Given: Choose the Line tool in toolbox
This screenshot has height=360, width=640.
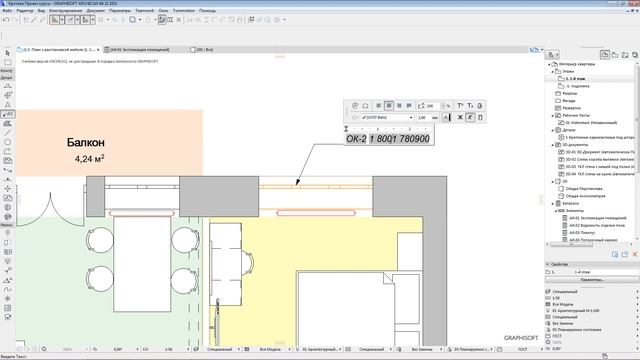Looking at the screenshot, I should [x=7, y=133].
